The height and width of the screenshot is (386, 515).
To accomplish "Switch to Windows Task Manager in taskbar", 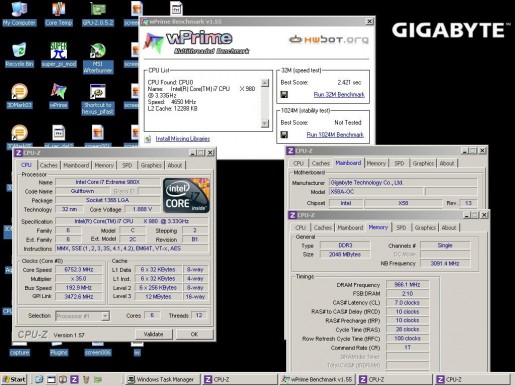I will point(163,379).
